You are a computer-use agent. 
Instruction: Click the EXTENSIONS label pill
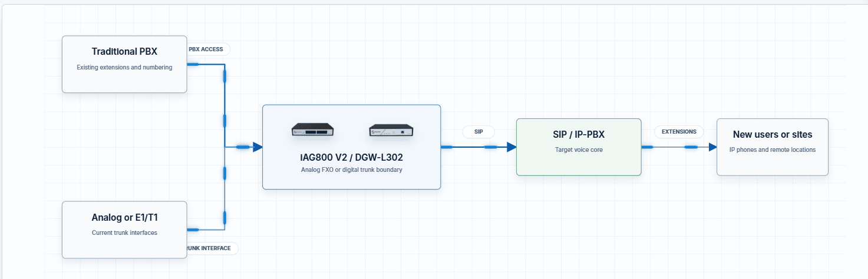679,132
